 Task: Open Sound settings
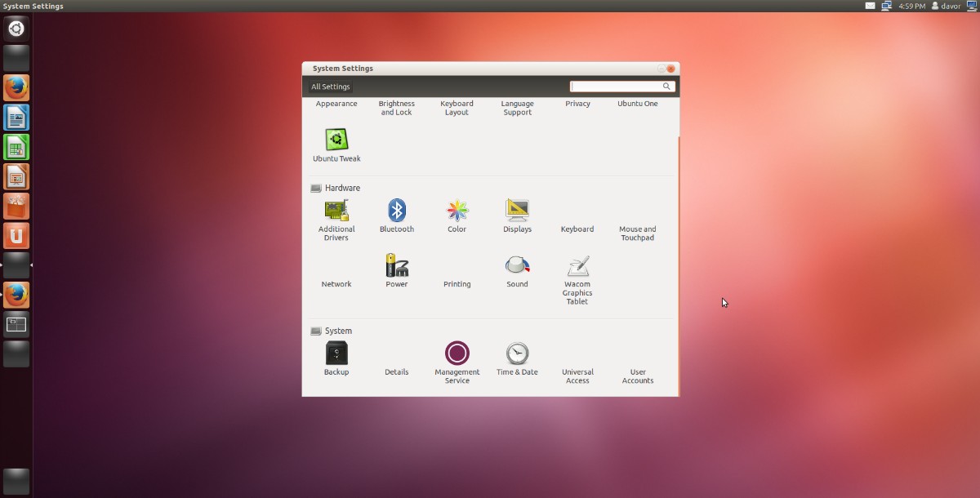[517, 271]
